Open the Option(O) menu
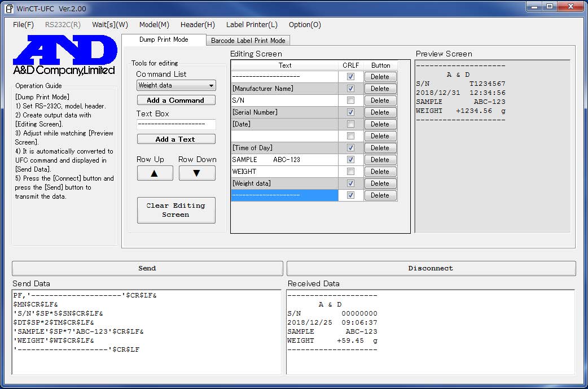 click(x=305, y=24)
